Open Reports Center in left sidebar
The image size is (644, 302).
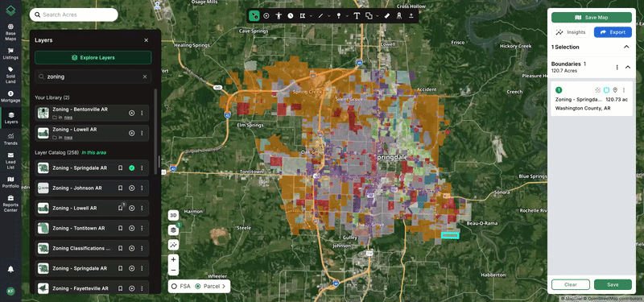[10, 204]
